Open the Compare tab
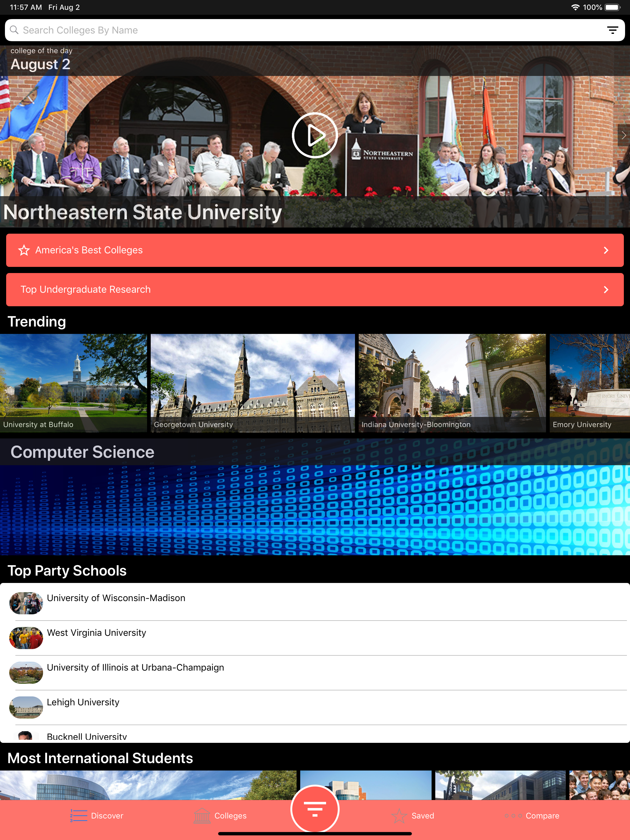This screenshot has height=840, width=630. point(532,816)
